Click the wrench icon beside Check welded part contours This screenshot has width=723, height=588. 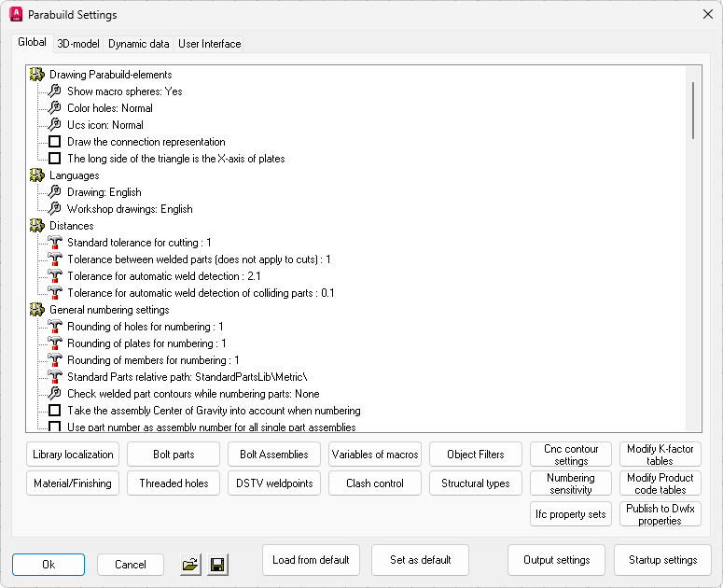click(x=54, y=393)
